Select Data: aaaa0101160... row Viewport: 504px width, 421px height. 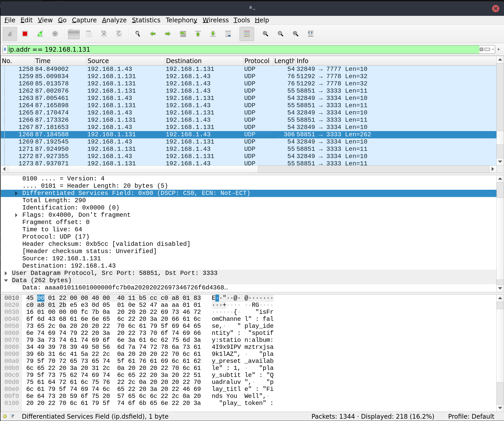point(248,288)
